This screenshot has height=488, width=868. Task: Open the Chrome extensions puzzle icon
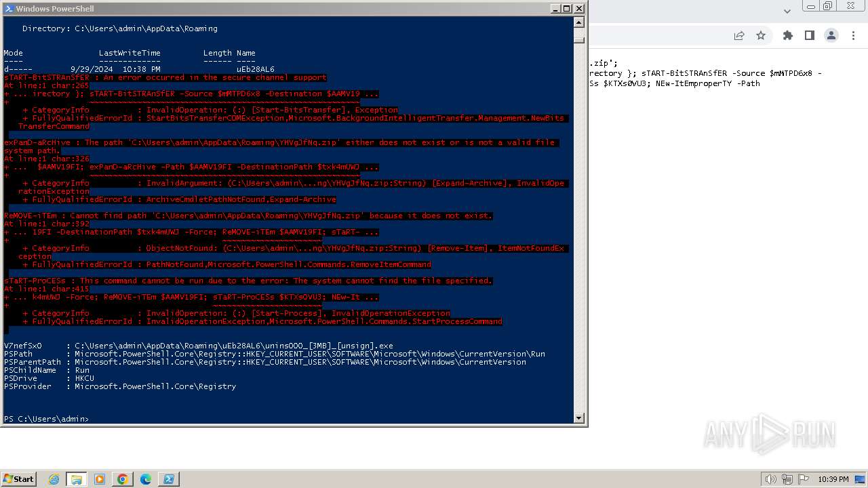tap(787, 35)
